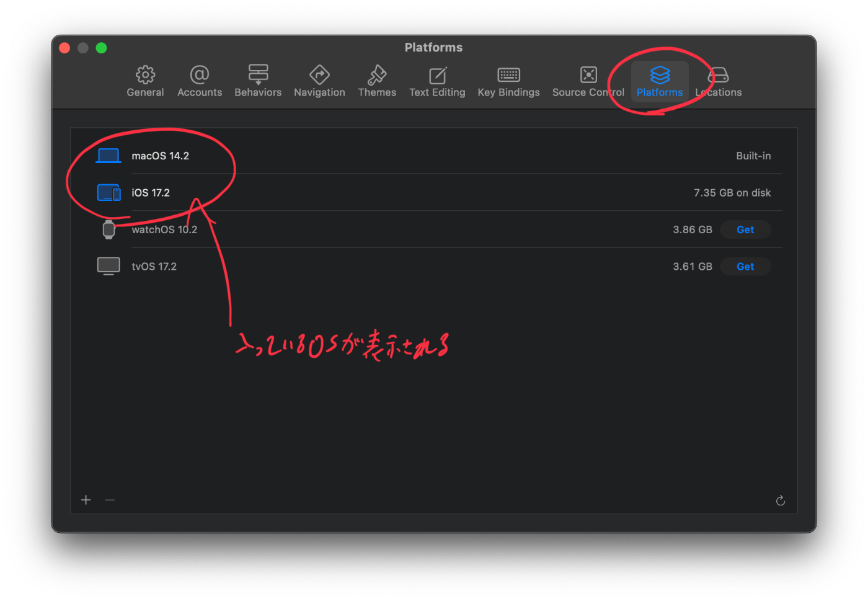
Task: Click the macOS laptop platform icon
Action: click(108, 156)
